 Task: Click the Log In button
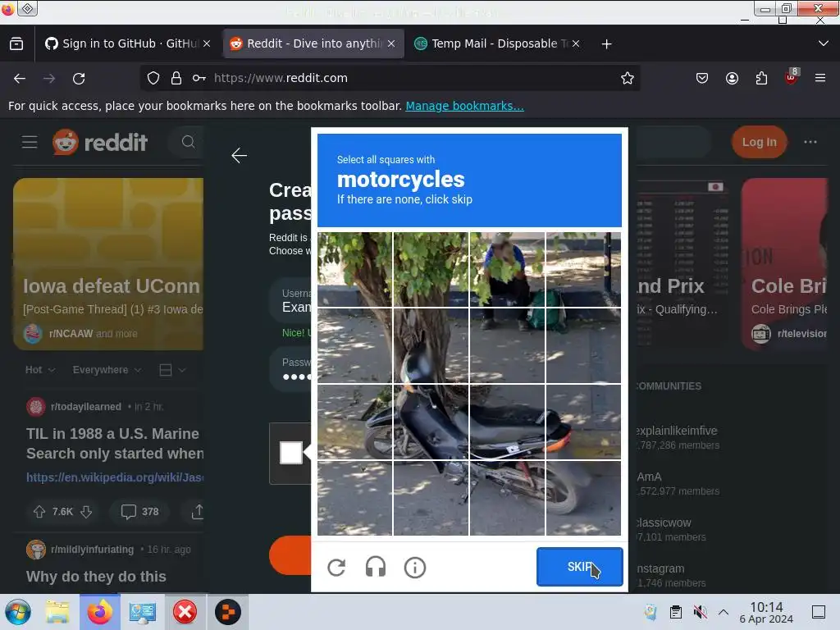(759, 142)
